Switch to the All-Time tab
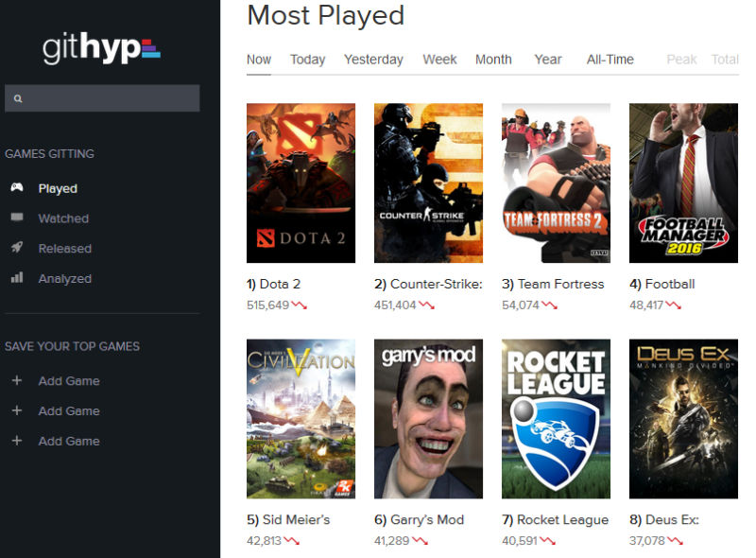Image resolution: width=756 pixels, height=558 pixels. [610, 60]
